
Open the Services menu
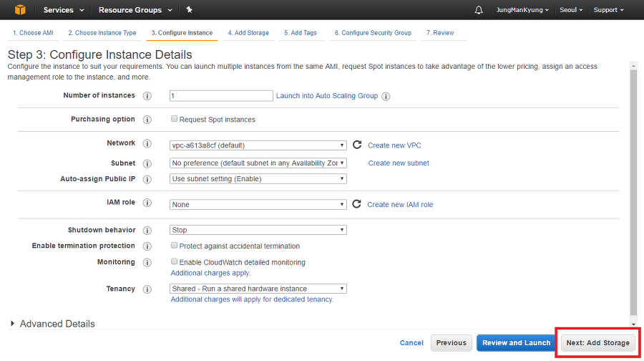pyautogui.click(x=63, y=10)
